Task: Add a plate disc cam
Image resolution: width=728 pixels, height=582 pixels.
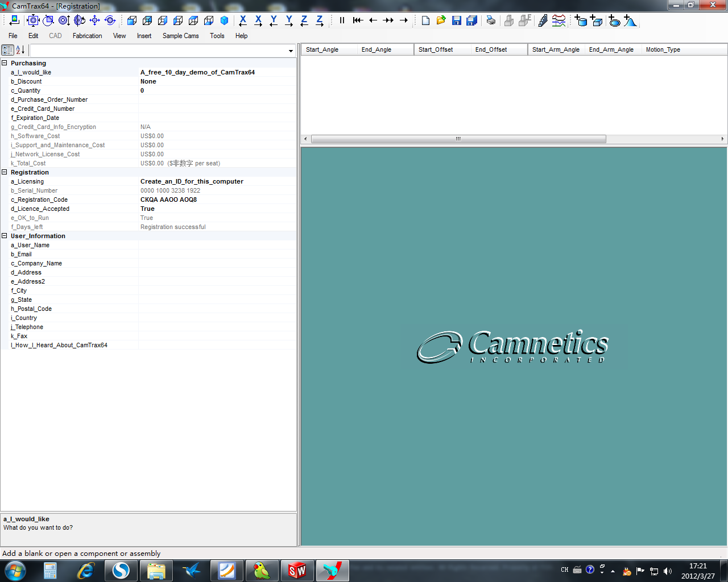Action: coord(614,20)
